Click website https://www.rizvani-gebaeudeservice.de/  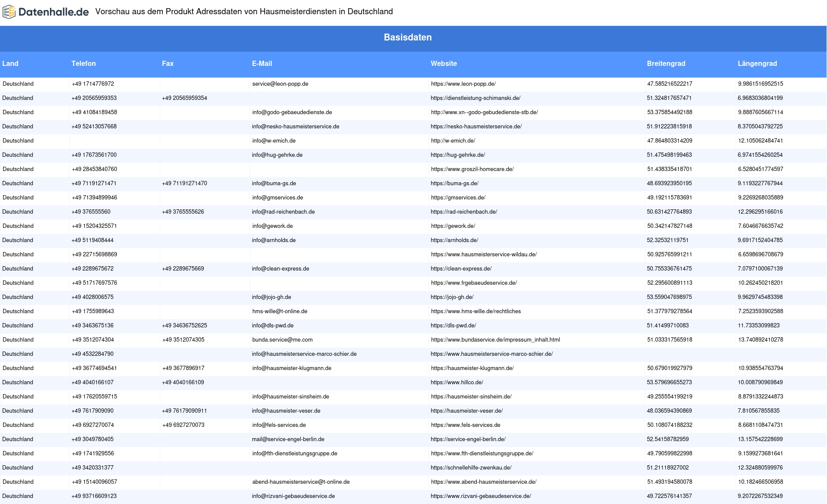coord(481,496)
